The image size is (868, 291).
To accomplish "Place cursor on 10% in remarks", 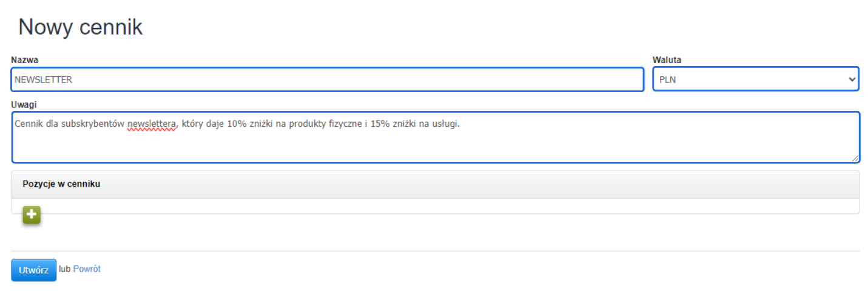I will [237, 124].
